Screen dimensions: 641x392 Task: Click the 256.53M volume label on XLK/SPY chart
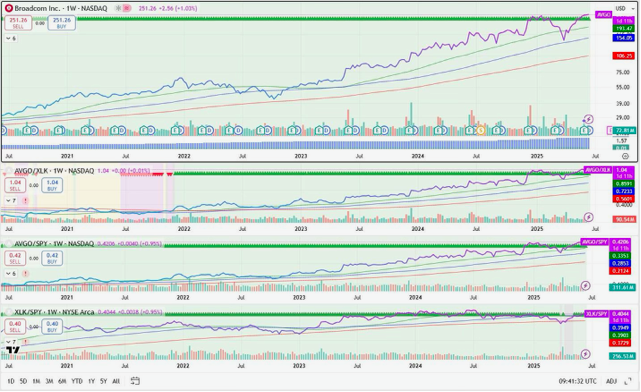622,356
